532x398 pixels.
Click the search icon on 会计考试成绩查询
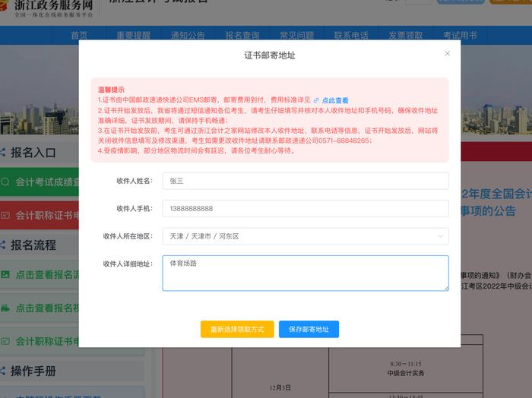[x=6, y=182]
